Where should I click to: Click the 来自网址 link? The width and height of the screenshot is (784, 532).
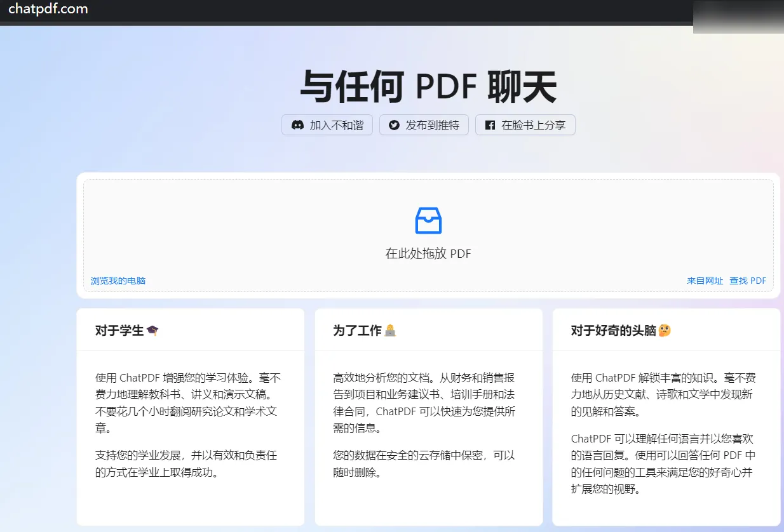pyautogui.click(x=704, y=280)
